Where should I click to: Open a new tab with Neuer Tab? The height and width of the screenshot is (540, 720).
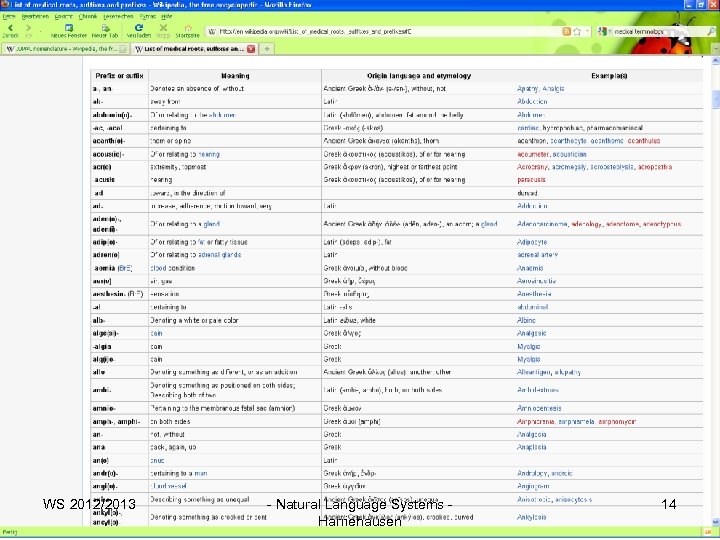pyautogui.click(x=105, y=31)
